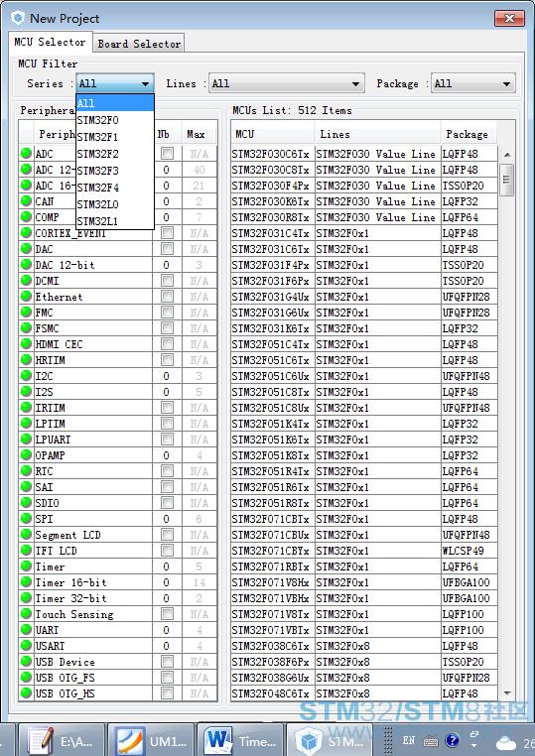Select STM32F1 in the Series list
Screen dimensions: 535x756
115,137
